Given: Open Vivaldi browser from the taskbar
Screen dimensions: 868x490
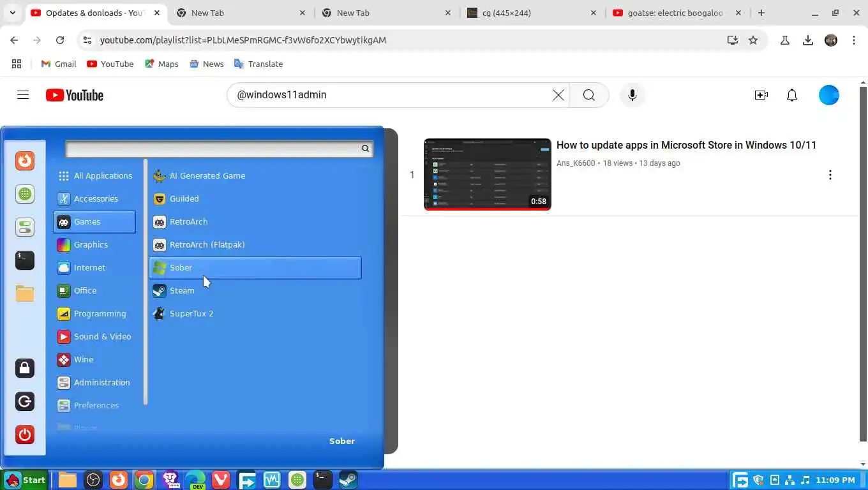Looking at the screenshot, I should tap(221, 480).
